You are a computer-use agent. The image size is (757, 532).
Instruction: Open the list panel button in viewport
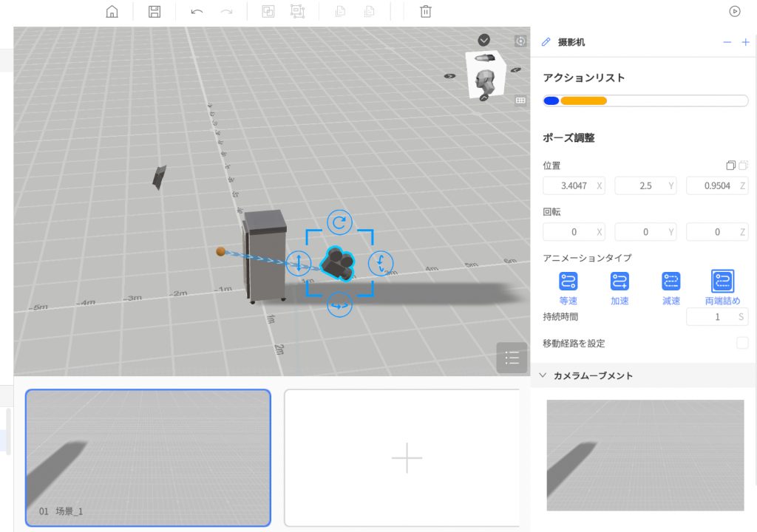(x=512, y=358)
